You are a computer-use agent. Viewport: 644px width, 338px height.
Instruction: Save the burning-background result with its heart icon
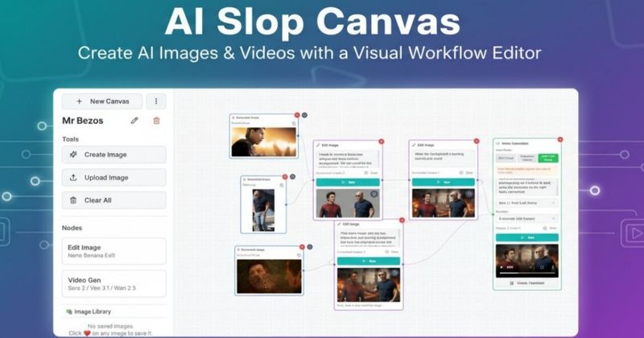point(469,194)
